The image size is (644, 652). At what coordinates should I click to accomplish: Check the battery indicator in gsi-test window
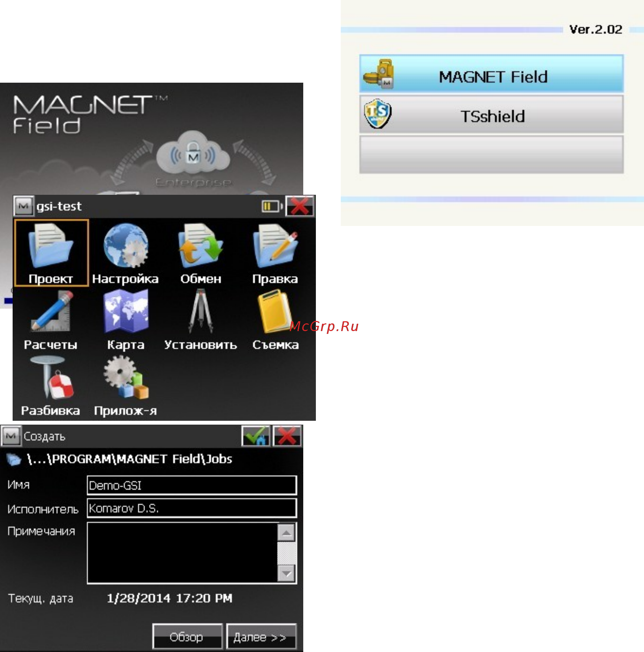[x=272, y=206]
